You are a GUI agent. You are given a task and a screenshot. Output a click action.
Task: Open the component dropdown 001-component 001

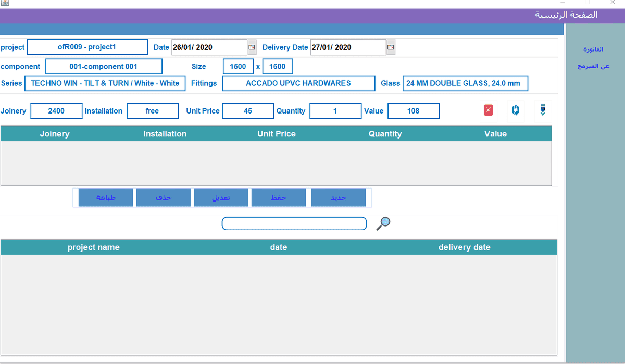coord(104,67)
